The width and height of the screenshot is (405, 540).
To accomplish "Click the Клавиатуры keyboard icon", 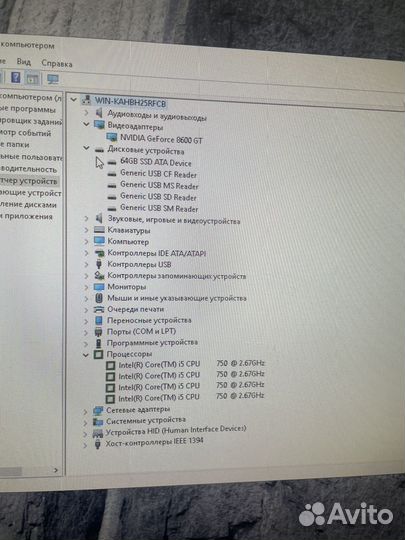I will pyautogui.click(x=99, y=230).
